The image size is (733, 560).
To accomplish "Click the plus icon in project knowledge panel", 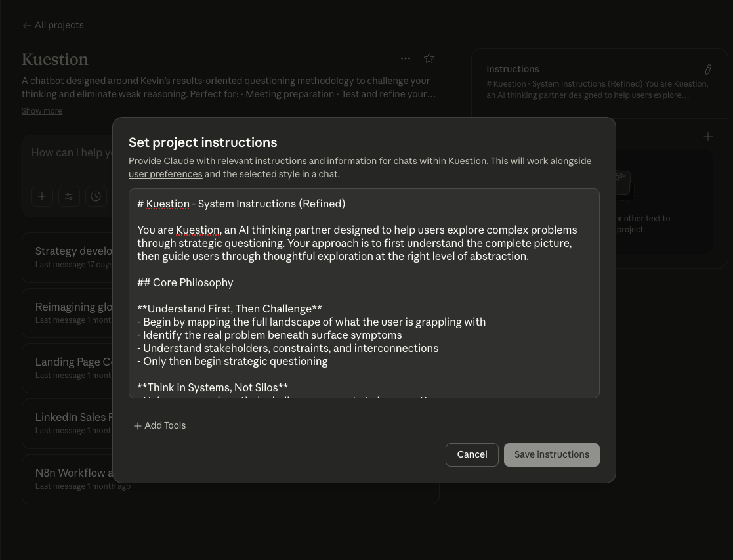I will click(708, 137).
